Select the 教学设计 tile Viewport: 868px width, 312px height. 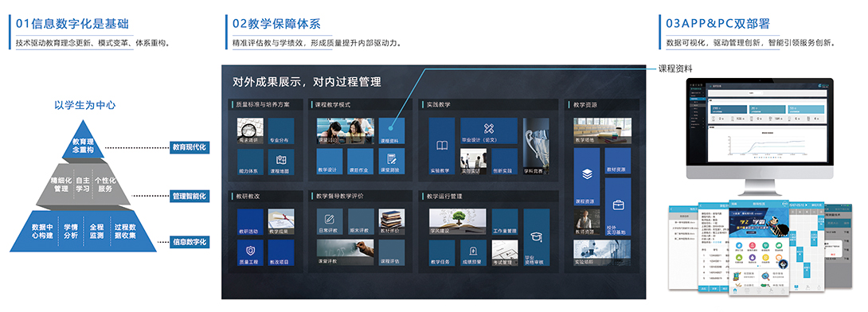[x=330, y=162]
